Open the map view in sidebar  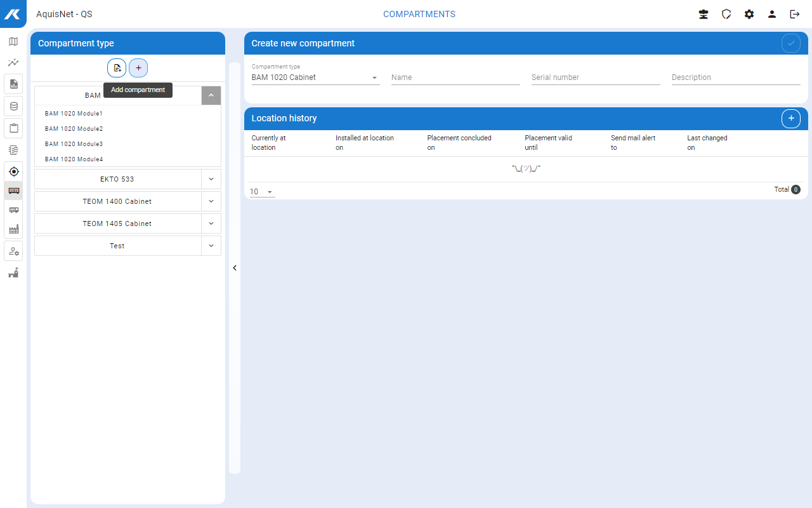pos(13,42)
